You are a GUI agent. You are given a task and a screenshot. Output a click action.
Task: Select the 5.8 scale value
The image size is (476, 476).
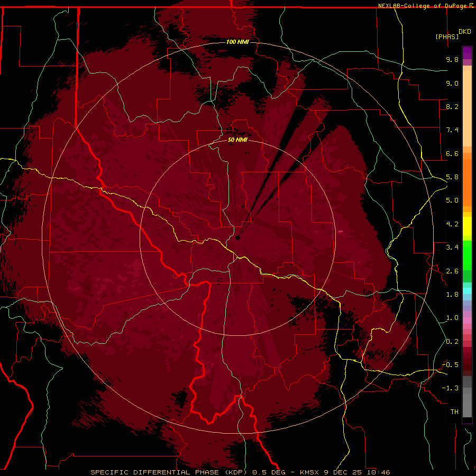[x=452, y=177]
